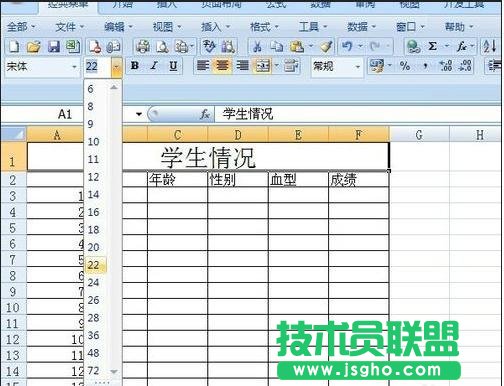
Task: Expand the Merge and Center options arrow
Action: [x=276, y=66]
